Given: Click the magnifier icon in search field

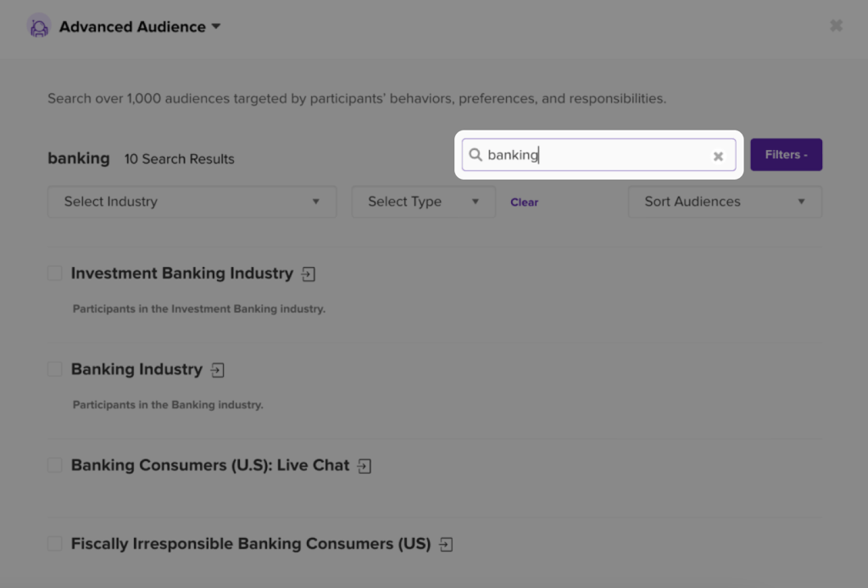Looking at the screenshot, I should 476,155.
